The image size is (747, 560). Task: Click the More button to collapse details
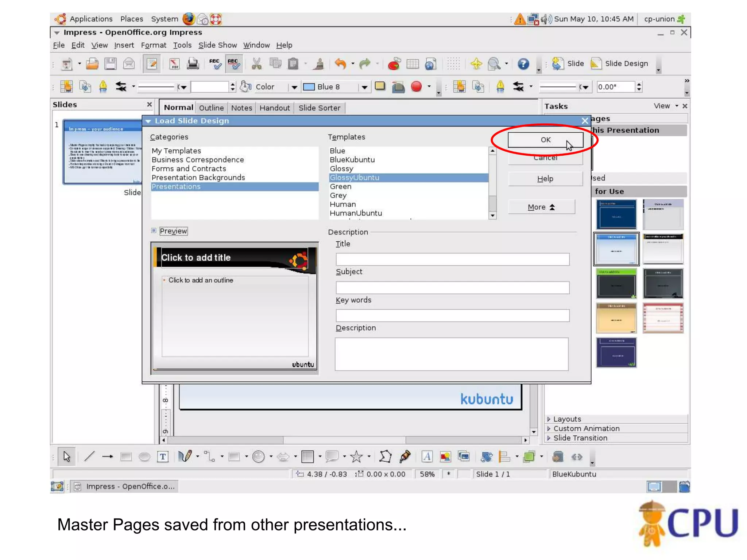click(x=542, y=207)
